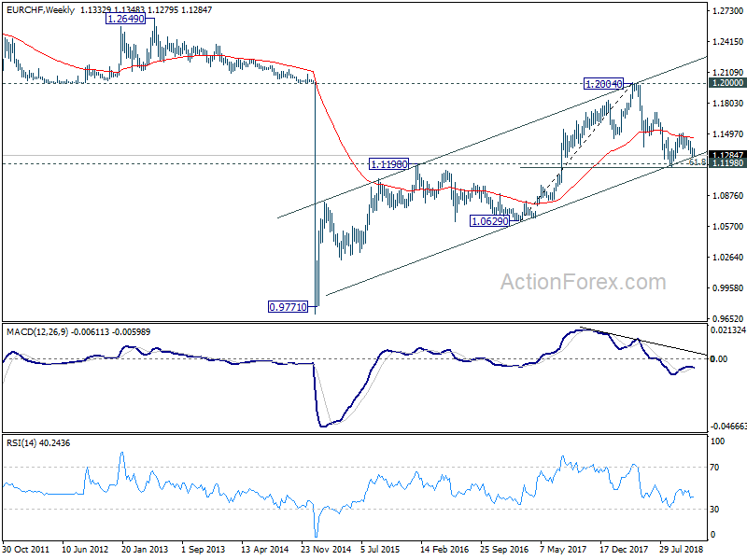Click the MACD 0.00 axis label
747x560 pixels.
(718, 359)
